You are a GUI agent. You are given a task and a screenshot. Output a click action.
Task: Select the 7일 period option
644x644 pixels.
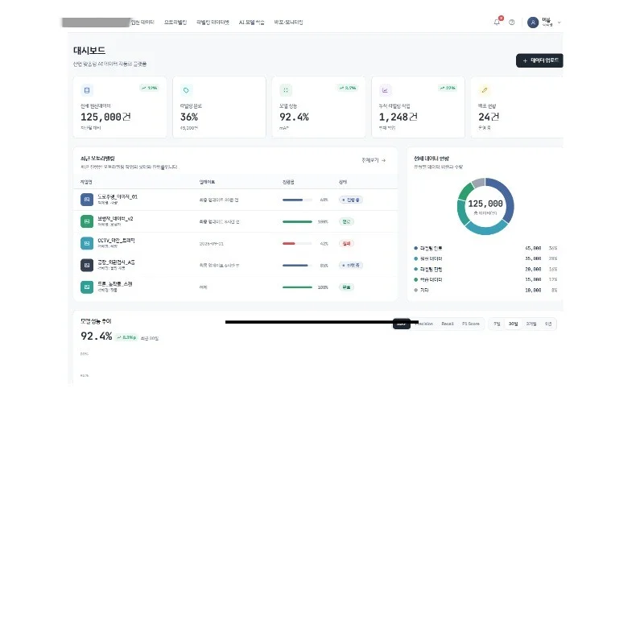click(x=497, y=324)
